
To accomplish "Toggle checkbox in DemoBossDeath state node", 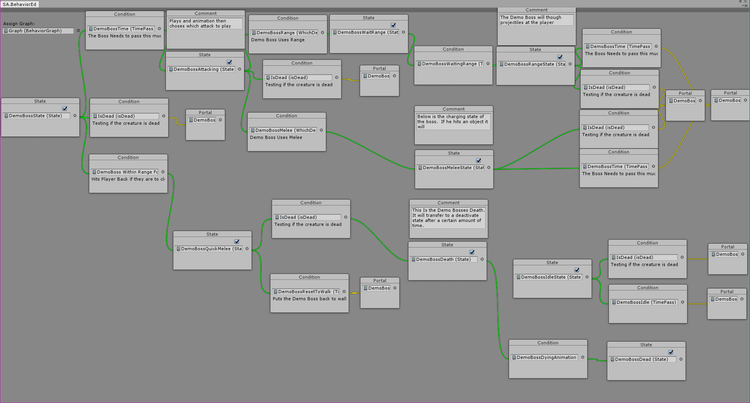I will (472, 252).
